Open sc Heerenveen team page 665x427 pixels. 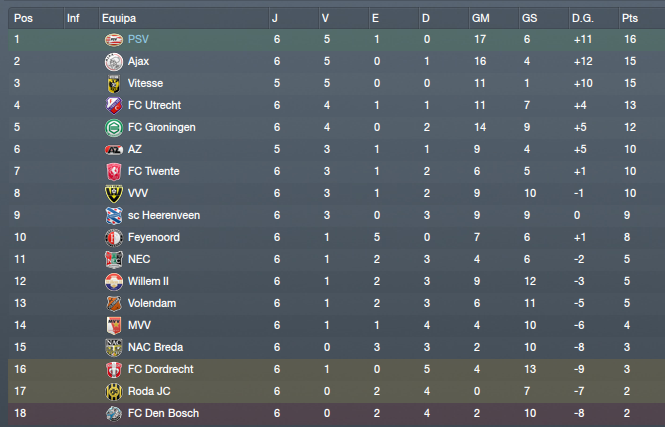point(162,216)
